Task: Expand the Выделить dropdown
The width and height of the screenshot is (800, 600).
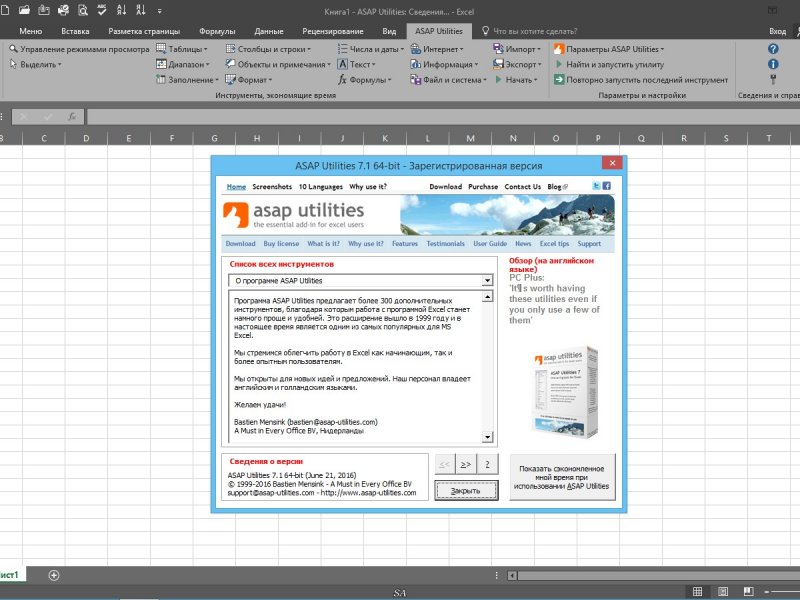Action: (x=35, y=64)
